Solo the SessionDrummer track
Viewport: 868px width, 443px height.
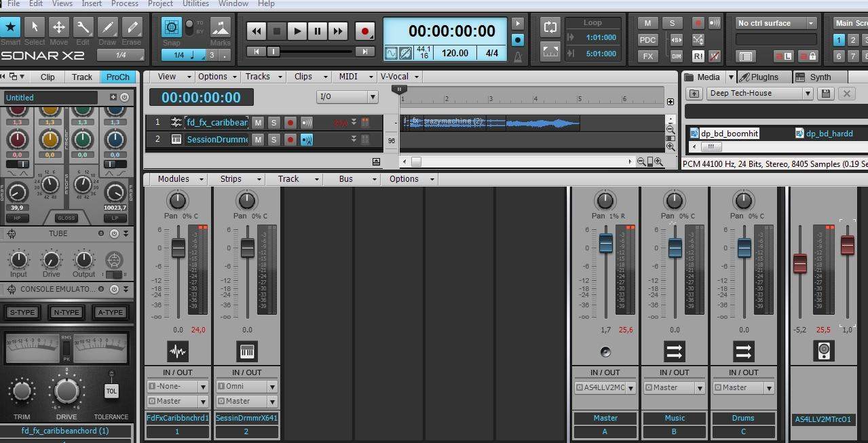point(273,140)
